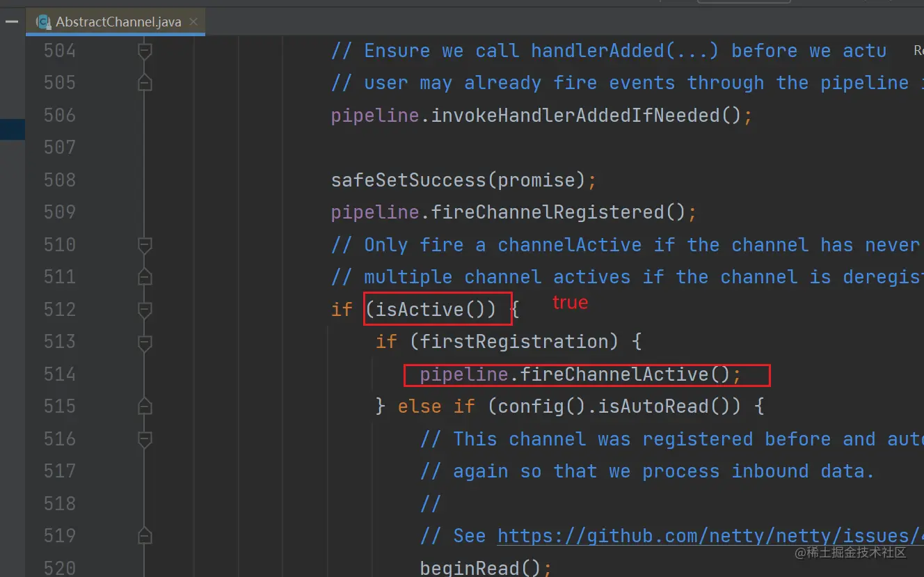Click line number 509 in the gutter

(60, 212)
